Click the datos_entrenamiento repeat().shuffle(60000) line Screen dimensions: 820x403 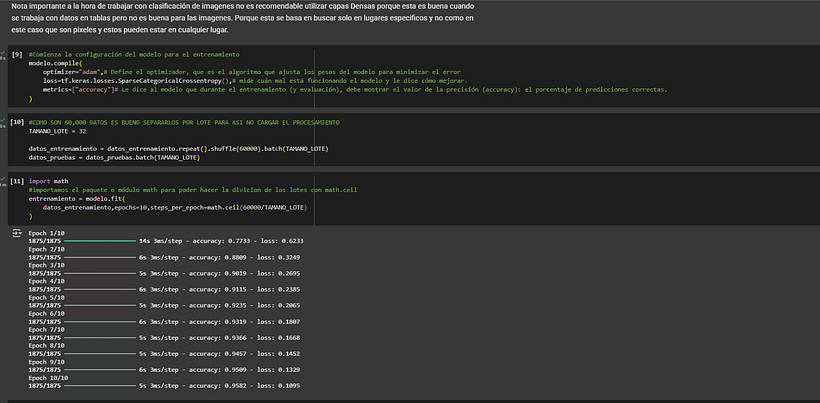click(178, 149)
